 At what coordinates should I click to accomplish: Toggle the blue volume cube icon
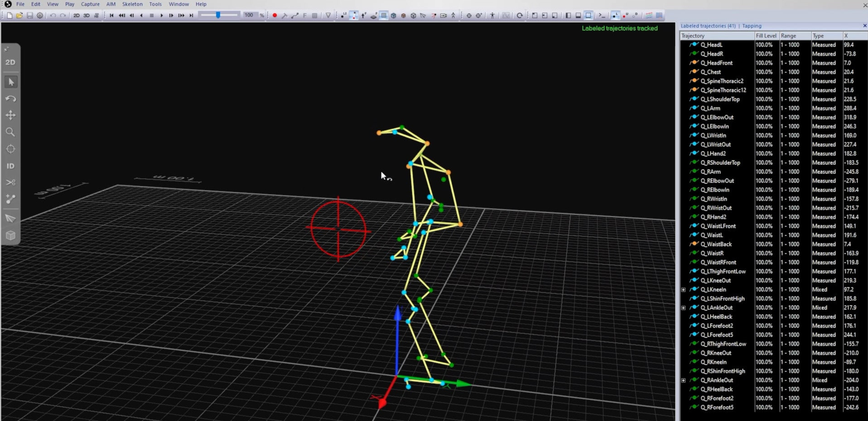[x=393, y=15]
